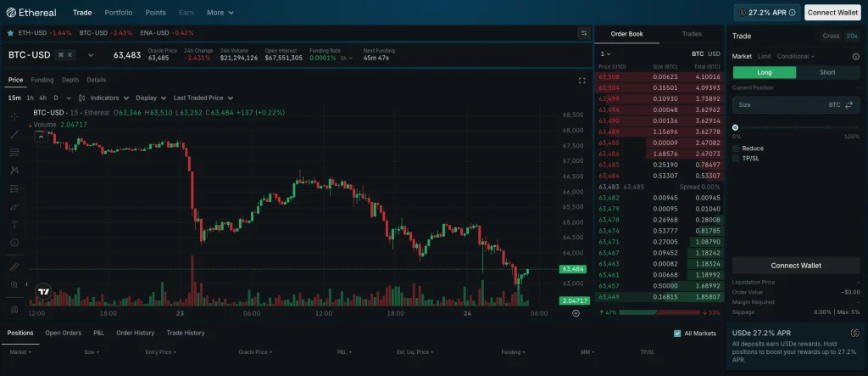Click the Size input field
This screenshot has width=868, height=376.
click(x=795, y=104)
